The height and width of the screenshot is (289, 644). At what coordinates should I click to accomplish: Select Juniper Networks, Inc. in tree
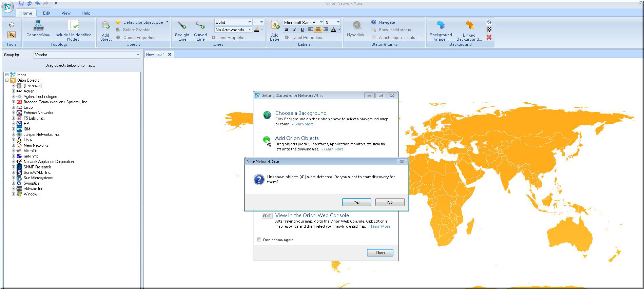tap(41, 135)
